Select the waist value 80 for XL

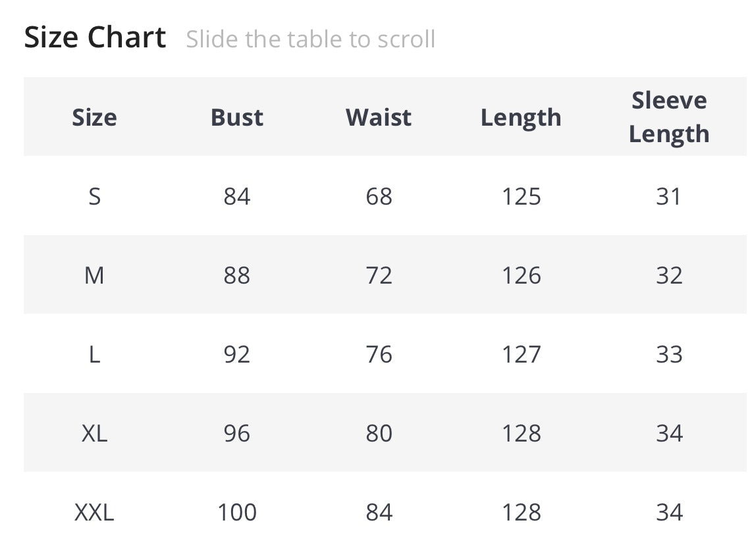[379, 433]
